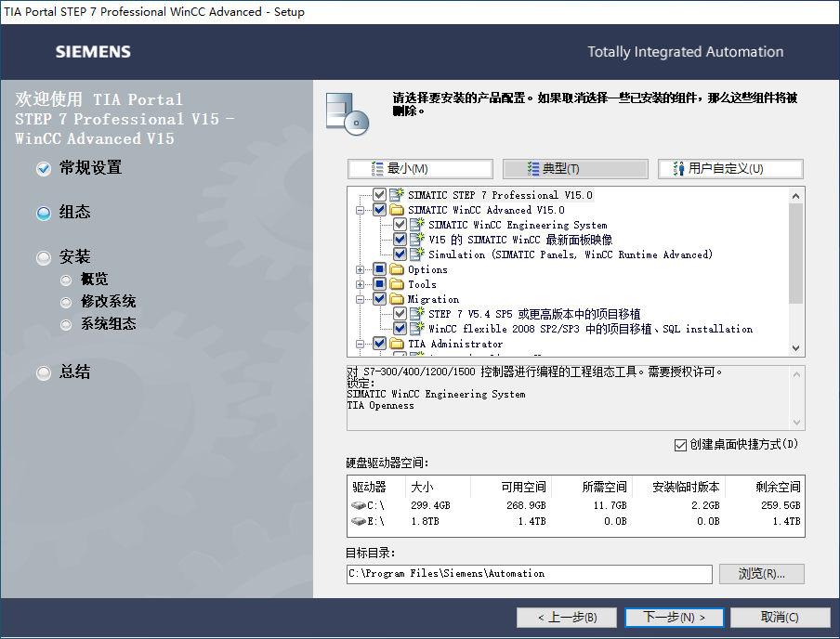
Task: Click the 安装临时版本 column header
Action: [x=678, y=487]
